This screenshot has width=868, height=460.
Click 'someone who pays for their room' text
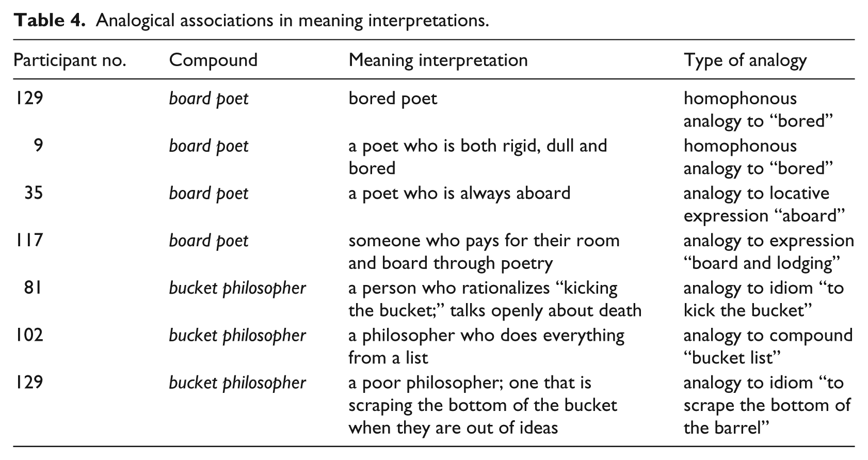(484, 241)
